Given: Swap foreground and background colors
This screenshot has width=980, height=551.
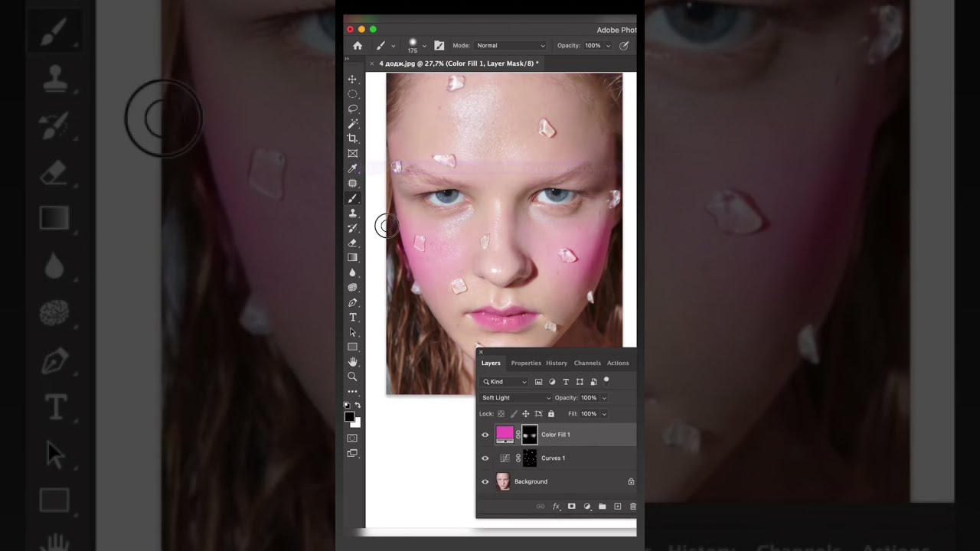Looking at the screenshot, I should coord(358,405).
